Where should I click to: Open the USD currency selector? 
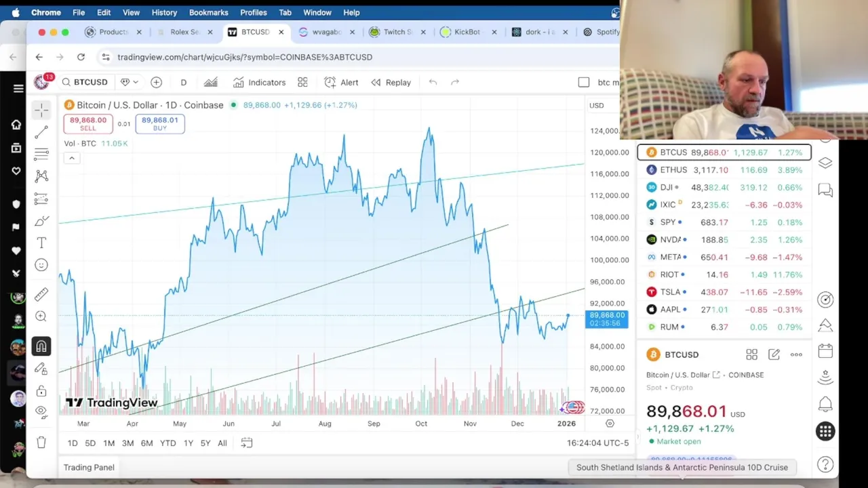click(x=597, y=105)
